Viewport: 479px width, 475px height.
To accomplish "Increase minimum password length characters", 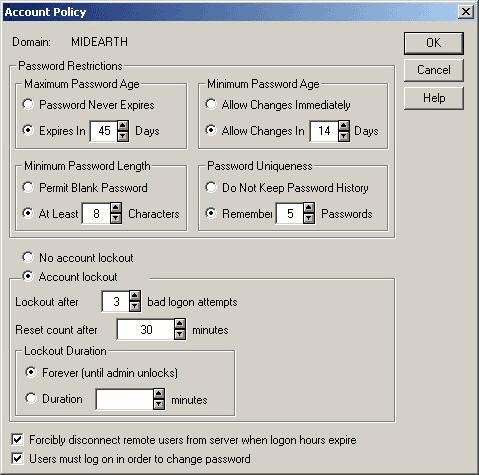I will [116, 208].
